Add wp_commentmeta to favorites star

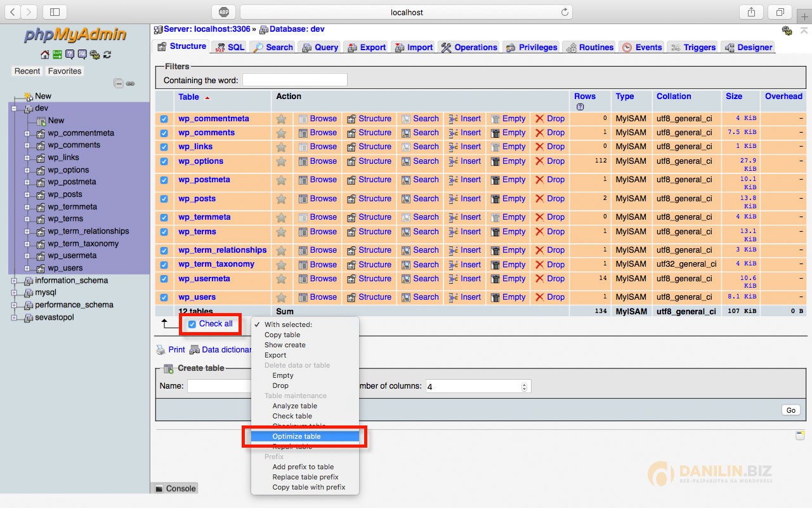pos(281,119)
